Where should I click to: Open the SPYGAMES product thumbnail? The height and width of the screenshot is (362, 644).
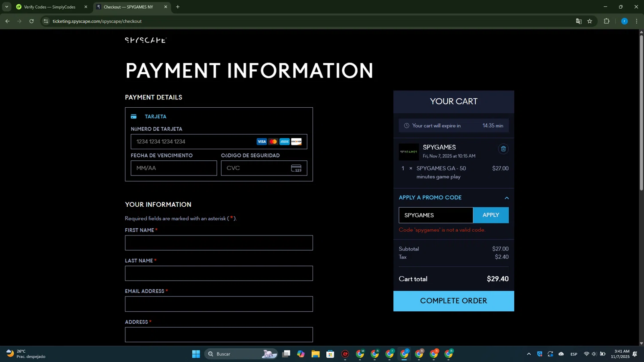[x=409, y=152]
